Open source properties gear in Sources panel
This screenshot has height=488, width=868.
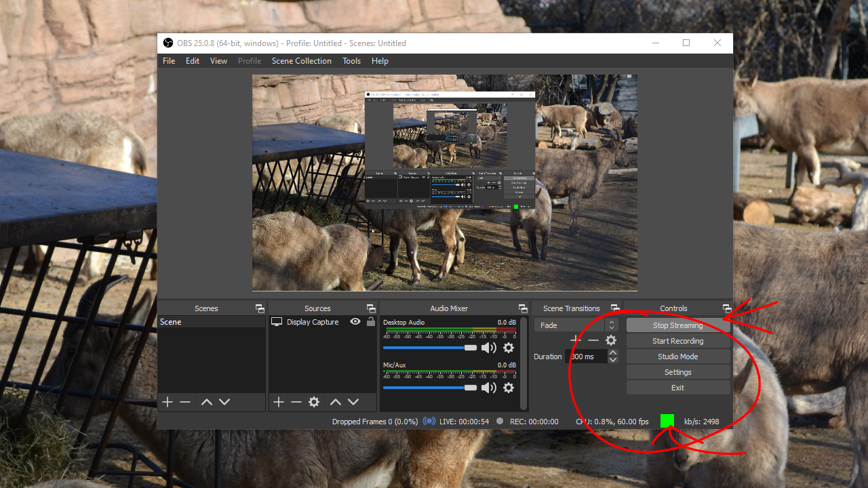[314, 402]
